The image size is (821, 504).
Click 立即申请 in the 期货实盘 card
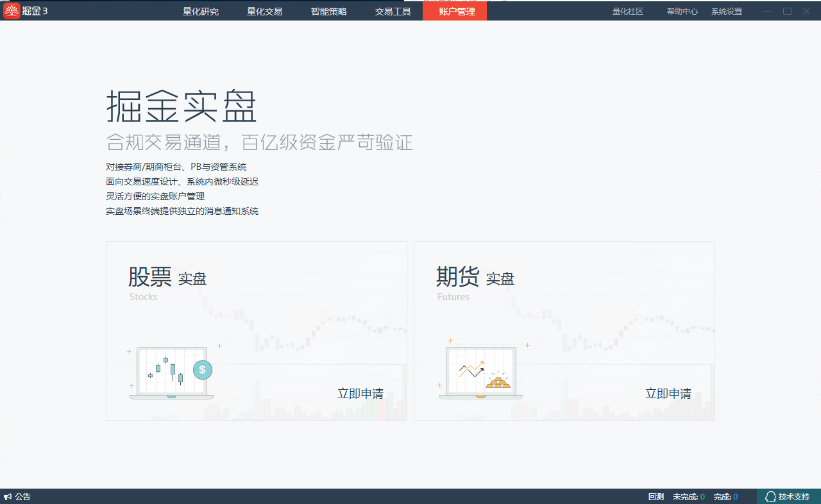pos(668,394)
